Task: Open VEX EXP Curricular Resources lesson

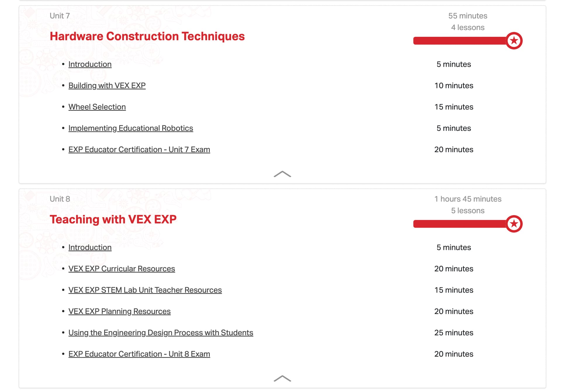Action: click(x=122, y=269)
